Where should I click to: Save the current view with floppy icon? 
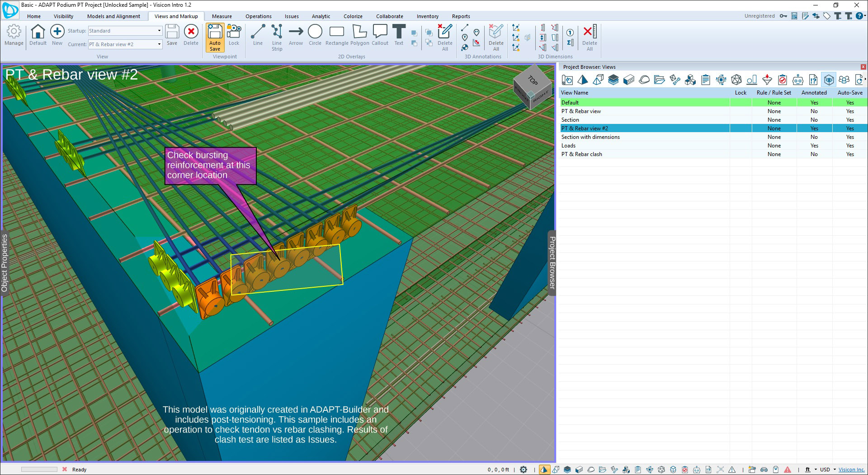172,35
